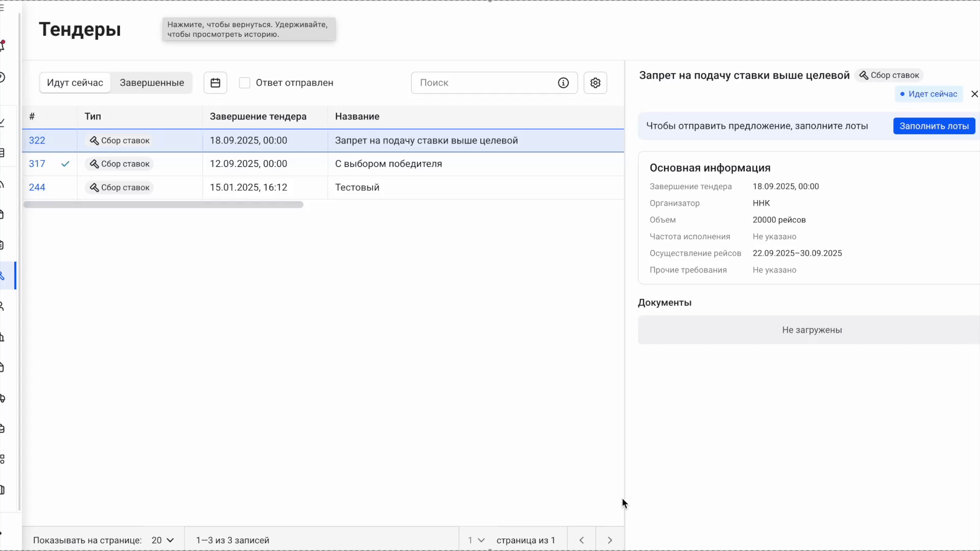Open table settings gear icon
This screenshot has height=551, width=980.
pos(595,83)
